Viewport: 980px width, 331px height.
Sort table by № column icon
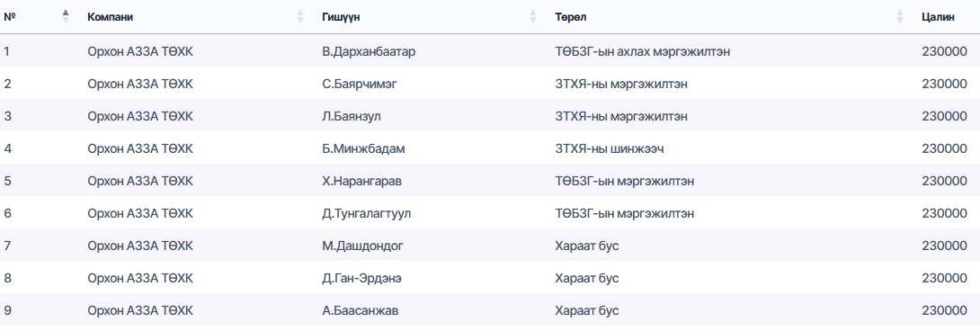[66, 17]
